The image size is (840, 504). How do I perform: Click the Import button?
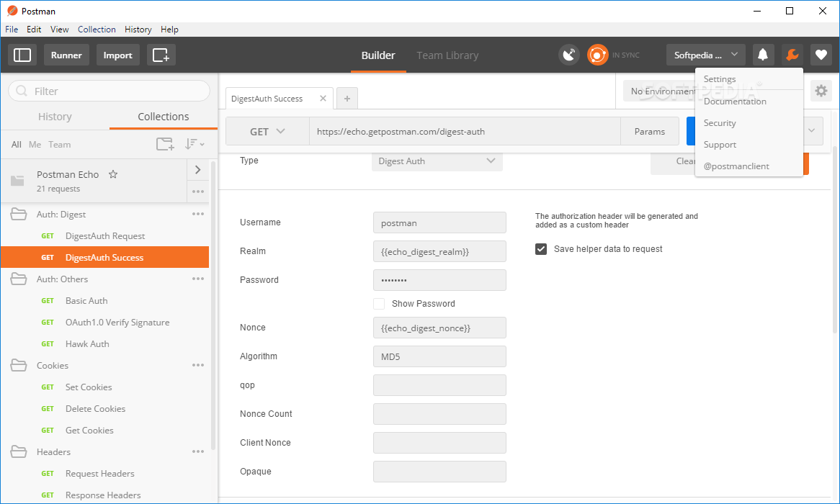click(118, 55)
